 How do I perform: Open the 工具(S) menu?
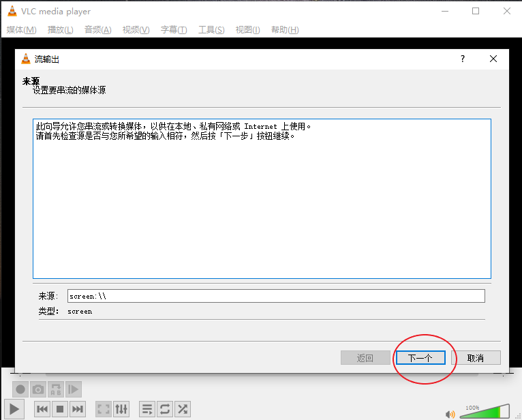point(211,29)
